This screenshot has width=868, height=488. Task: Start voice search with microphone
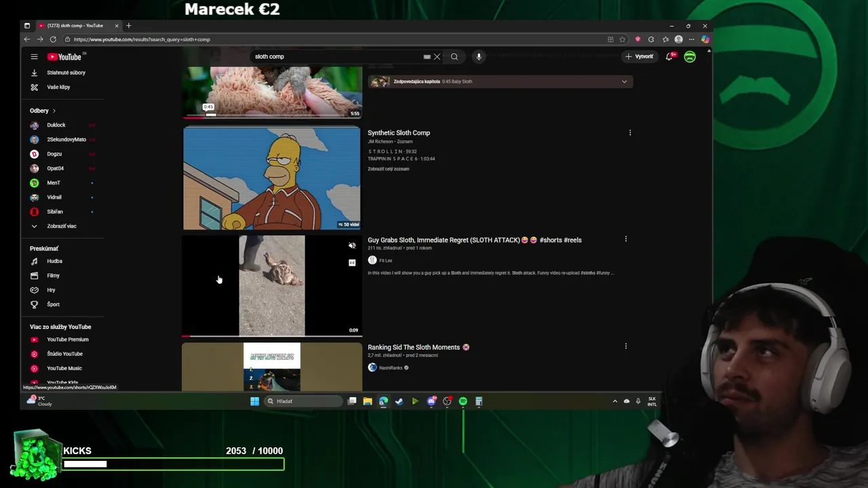(x=479, y=57)
